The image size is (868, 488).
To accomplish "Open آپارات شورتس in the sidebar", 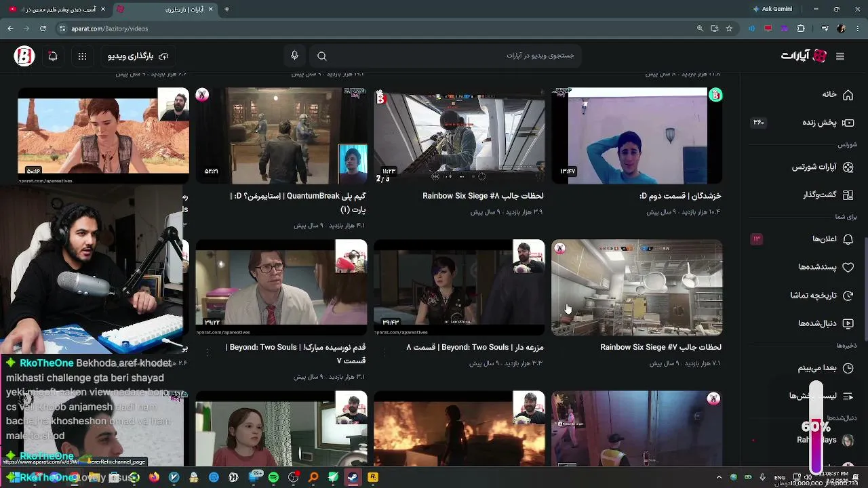I will (x=823, y=167).
